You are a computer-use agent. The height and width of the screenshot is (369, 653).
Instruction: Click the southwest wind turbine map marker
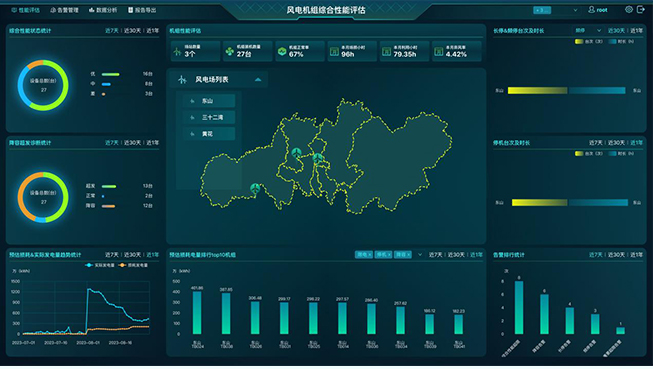(255, 188)
